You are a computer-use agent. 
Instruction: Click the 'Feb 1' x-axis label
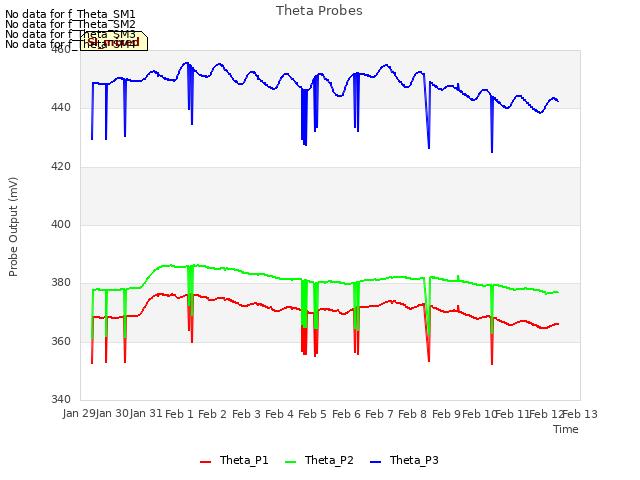(179, 414)
